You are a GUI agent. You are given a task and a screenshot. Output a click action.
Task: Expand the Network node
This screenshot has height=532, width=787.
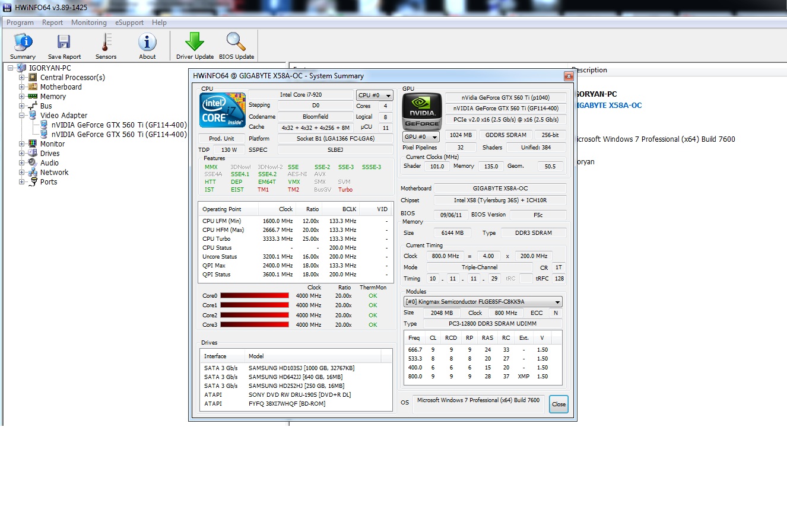(21, 172)
